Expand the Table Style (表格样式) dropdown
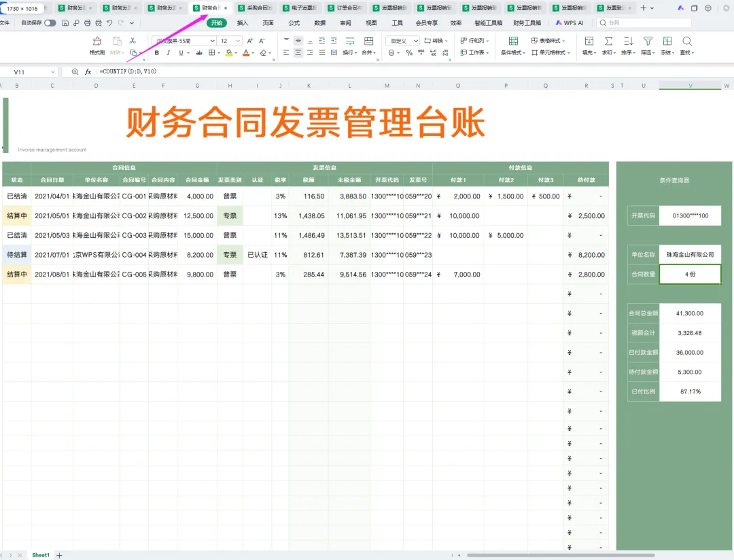734x560 pixels. [548, 41]
